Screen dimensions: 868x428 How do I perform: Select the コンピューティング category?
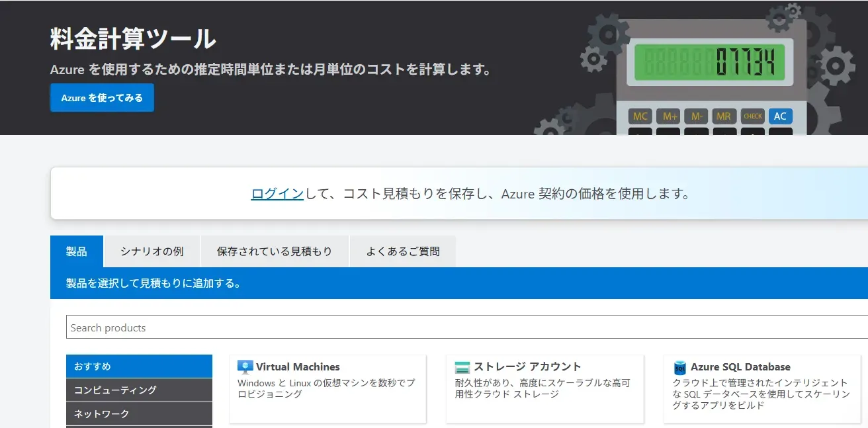tap(139, 390)
